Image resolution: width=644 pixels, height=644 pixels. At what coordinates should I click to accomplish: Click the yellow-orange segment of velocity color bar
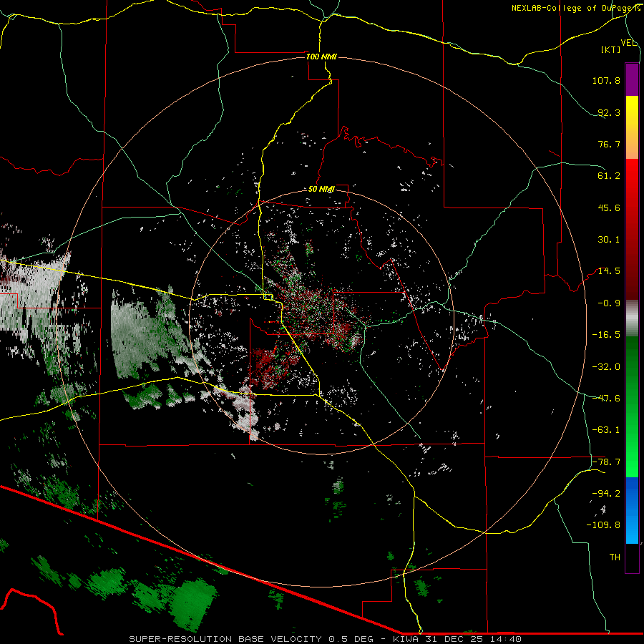coord(632,127)
